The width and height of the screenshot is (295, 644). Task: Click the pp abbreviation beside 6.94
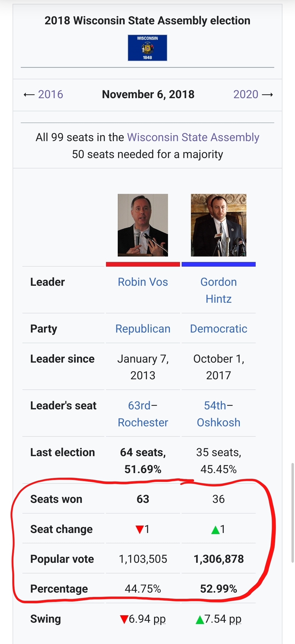coord(160,619)
